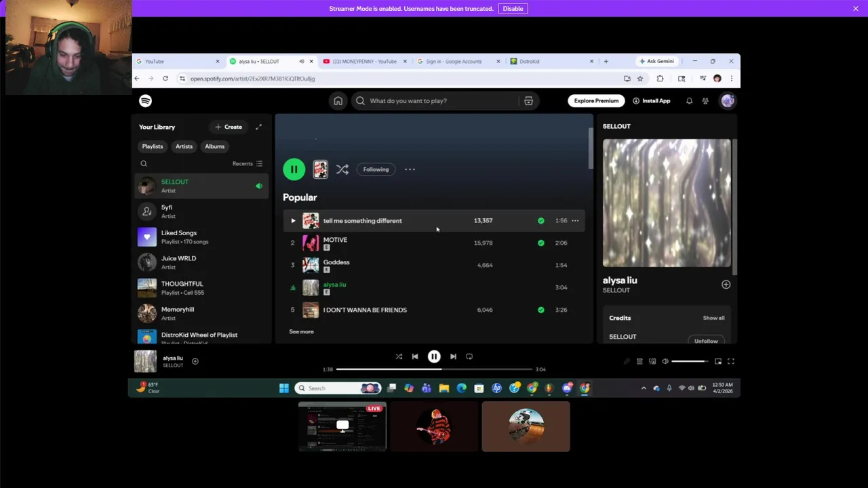
Task: Toggle shuffle in the player bar
Action: [x=399, y=357]
